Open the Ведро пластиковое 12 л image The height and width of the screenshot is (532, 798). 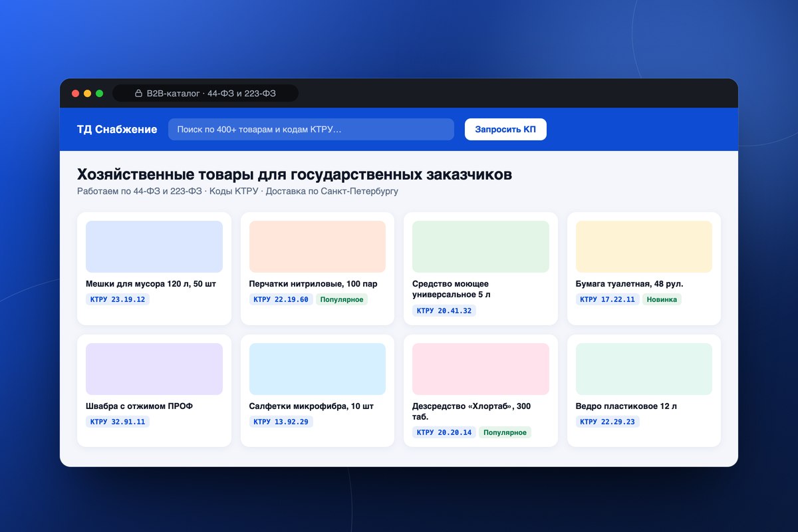click(644, 369)
